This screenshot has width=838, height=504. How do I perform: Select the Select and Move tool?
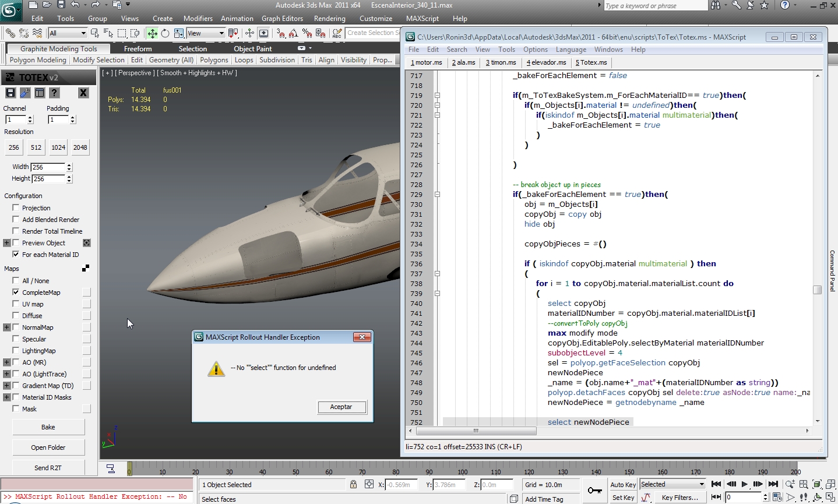[x=152, y=33]
